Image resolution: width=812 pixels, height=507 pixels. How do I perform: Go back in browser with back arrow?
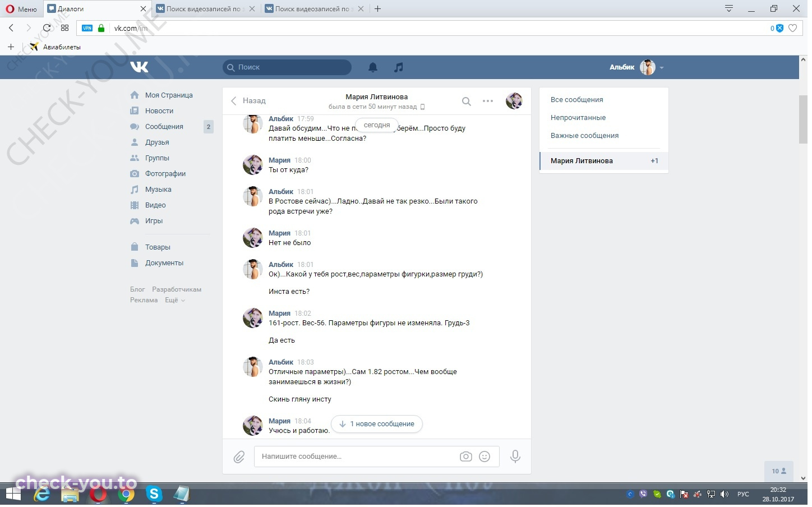pos(11,27)
